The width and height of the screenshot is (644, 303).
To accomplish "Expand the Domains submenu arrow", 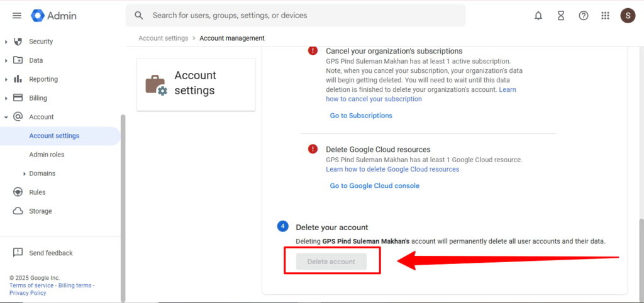I will click(25, 174).
